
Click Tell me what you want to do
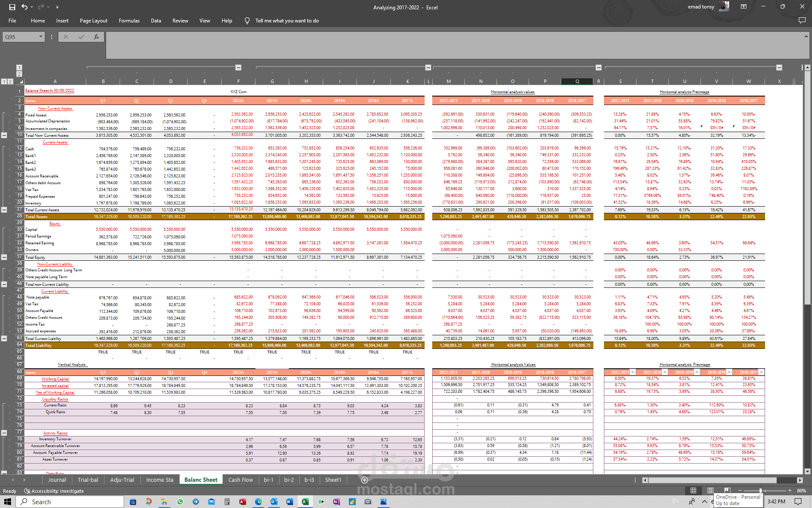pyautogui.click(x=287, y=21)
